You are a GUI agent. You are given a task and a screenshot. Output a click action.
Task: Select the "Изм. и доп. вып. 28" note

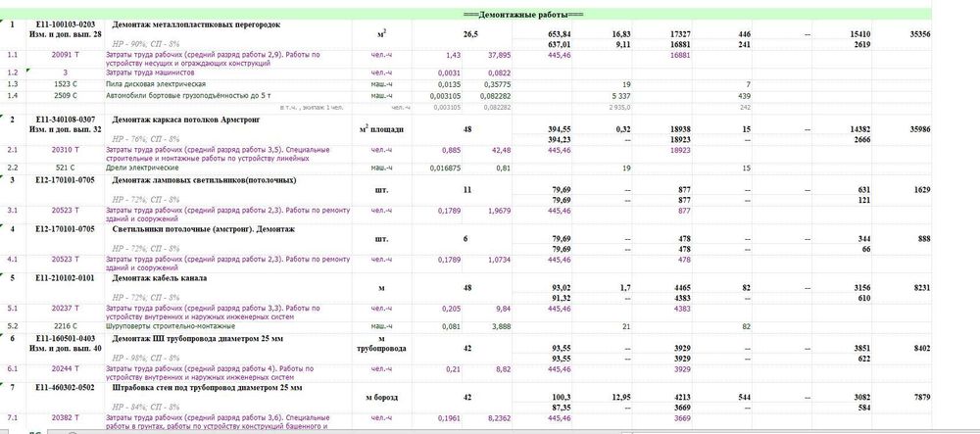coord(65,34)
